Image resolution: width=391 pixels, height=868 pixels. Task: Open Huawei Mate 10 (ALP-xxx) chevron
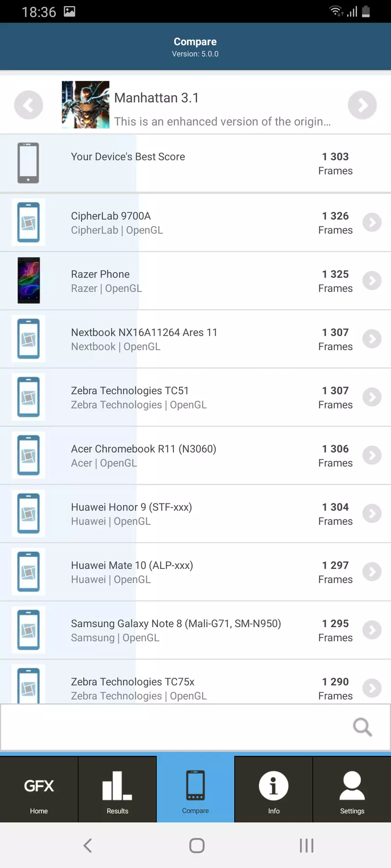coord(372,572)
